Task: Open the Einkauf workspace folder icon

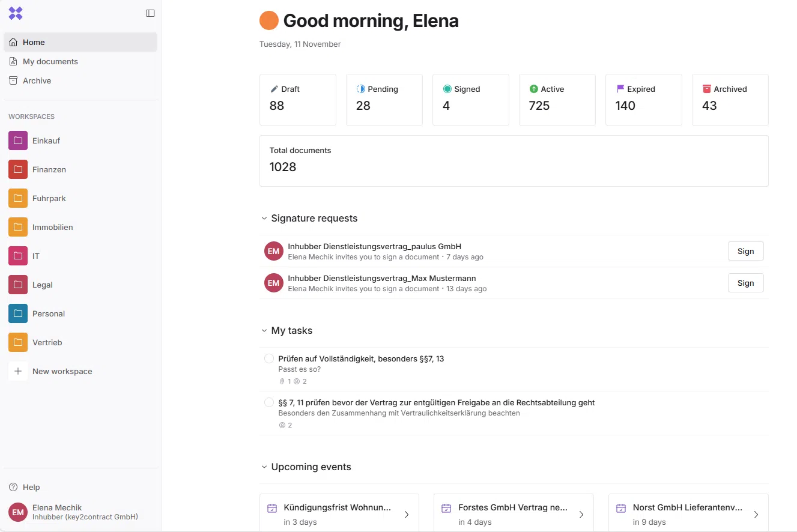Action: 18,141
